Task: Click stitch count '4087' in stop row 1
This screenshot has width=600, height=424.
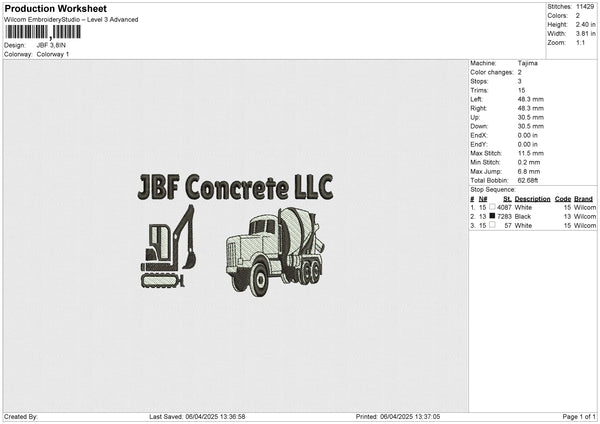Action: point(504,207)
